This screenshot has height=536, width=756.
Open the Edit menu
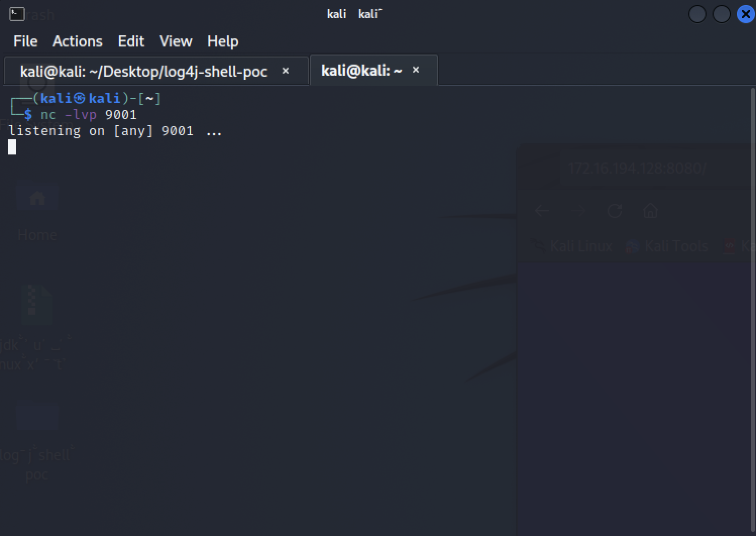click(131, 41)
